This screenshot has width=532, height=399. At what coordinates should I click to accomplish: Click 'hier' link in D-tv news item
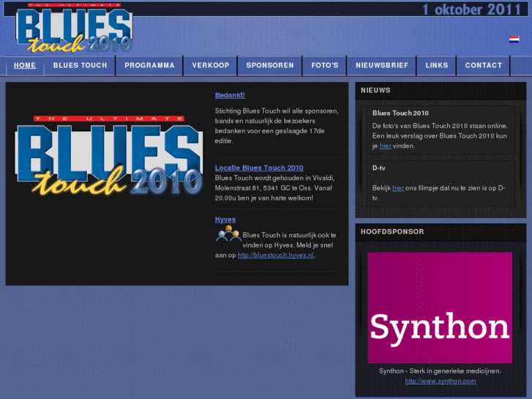[398, 187]
